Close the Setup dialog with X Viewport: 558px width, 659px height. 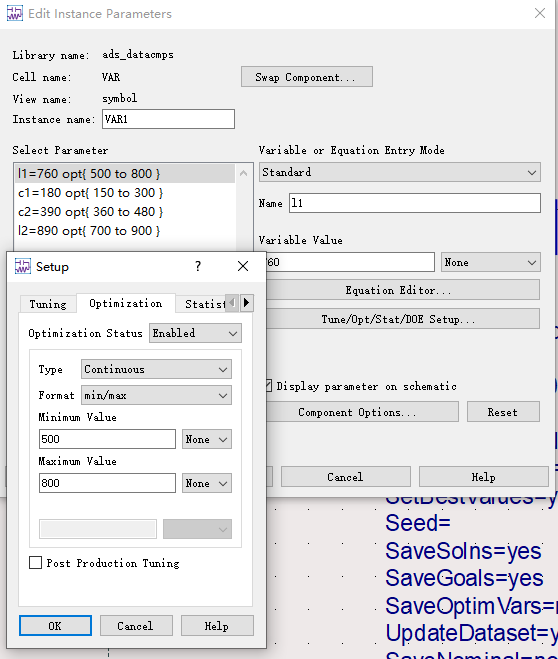coord(243,266)
